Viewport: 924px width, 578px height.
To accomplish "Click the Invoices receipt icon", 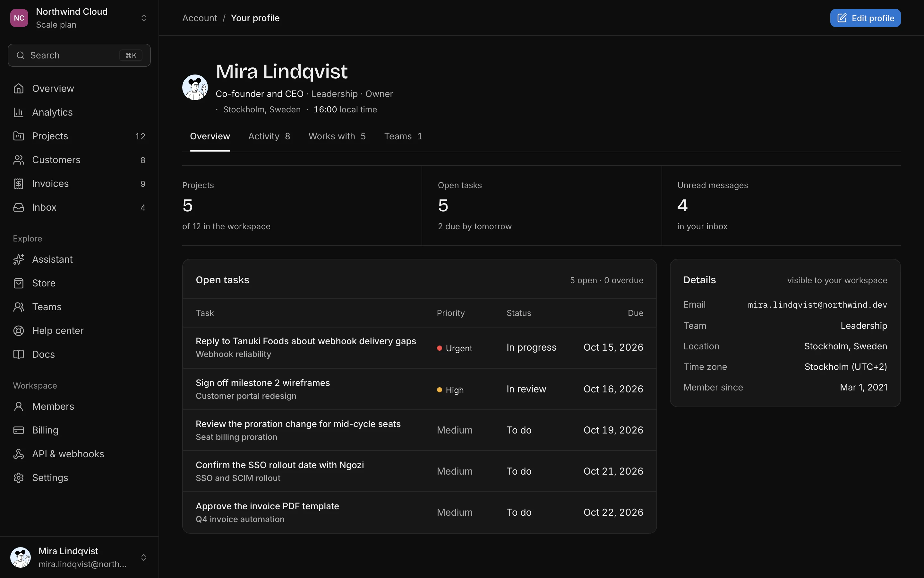I will 18,183.
